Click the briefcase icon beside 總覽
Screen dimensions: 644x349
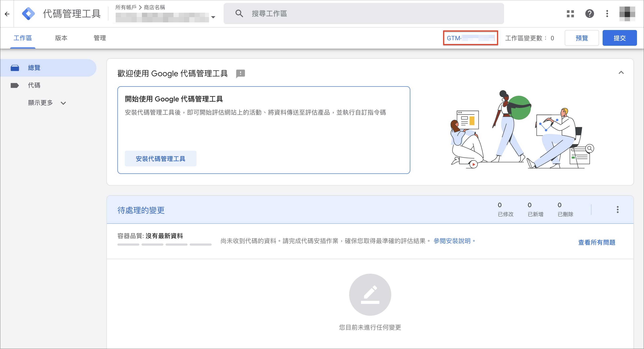[15, 68]
